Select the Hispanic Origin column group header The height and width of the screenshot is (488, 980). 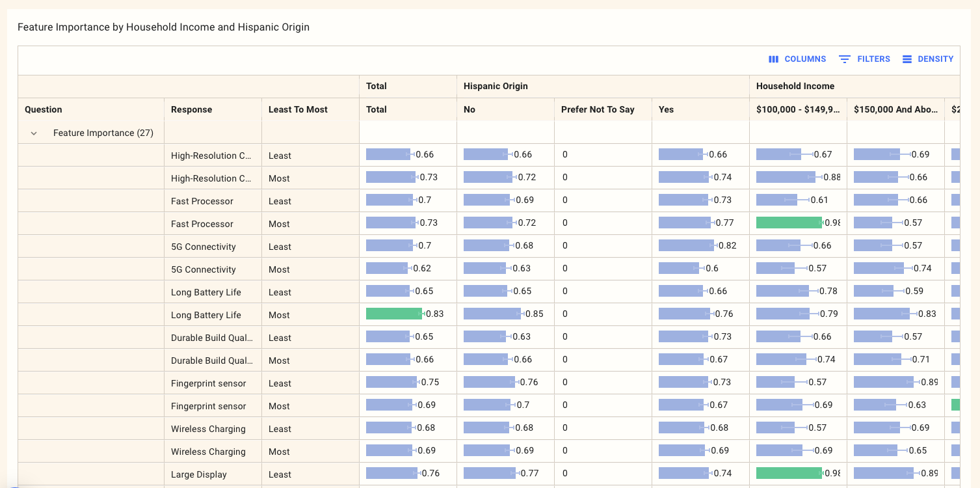(496, 86)
